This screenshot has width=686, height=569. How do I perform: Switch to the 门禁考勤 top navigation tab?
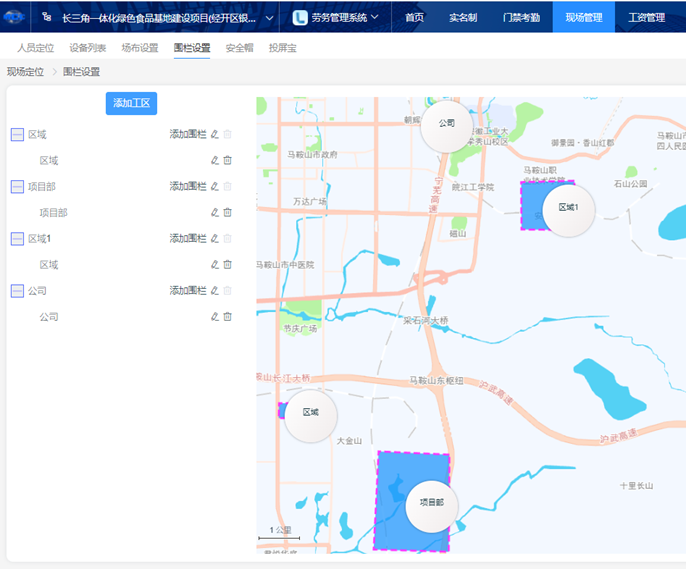click(x=521, y=17)
